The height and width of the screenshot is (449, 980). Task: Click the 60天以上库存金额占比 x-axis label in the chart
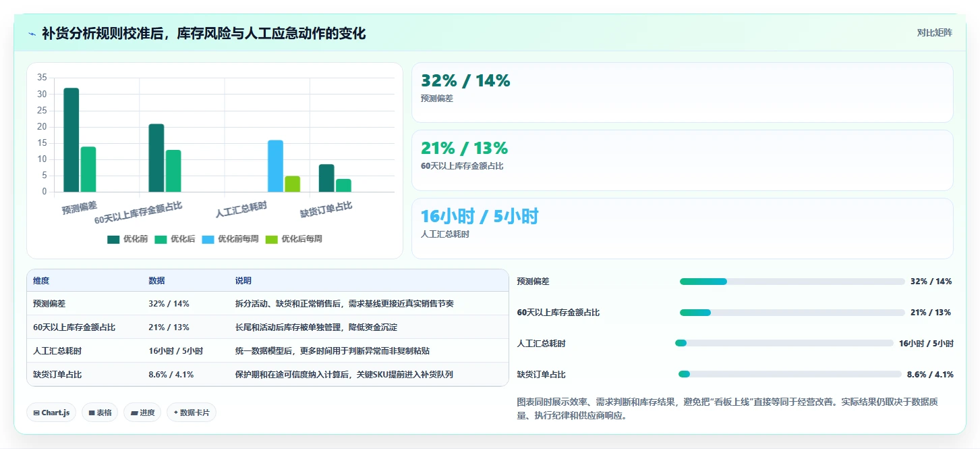click(138, 212)
